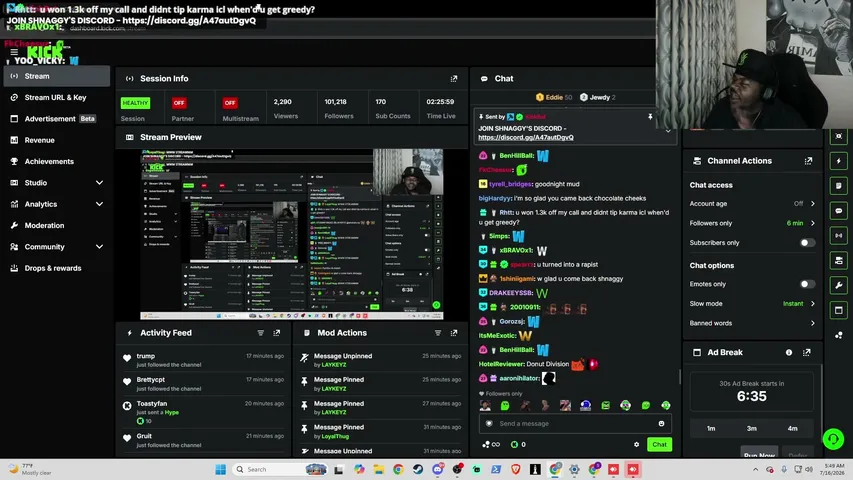Show Ad Break info
Viewport: 853px width, 480px height.
(789, 353)
